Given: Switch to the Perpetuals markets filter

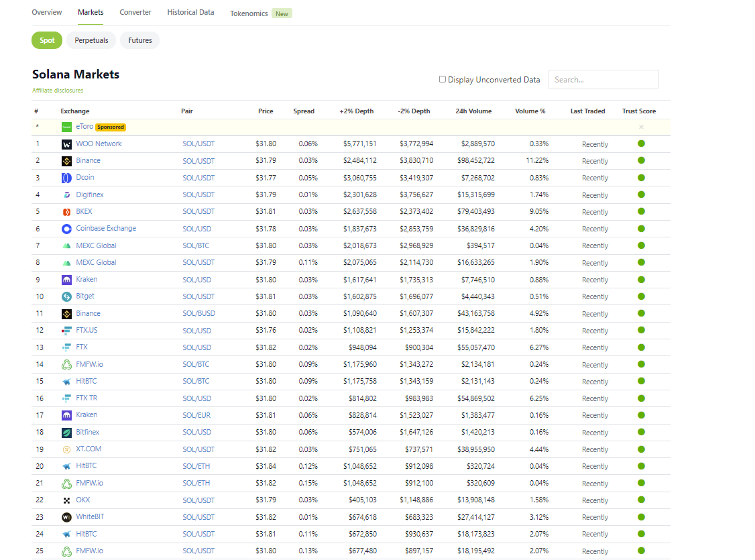Looking at the screenshot, I should point(91,40).
